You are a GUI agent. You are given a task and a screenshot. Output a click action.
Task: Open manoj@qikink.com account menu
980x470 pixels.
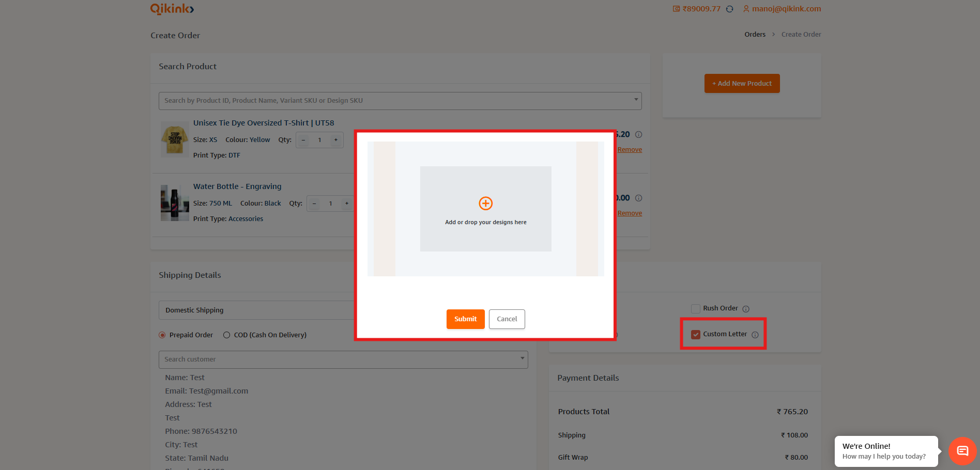point(782,9)
